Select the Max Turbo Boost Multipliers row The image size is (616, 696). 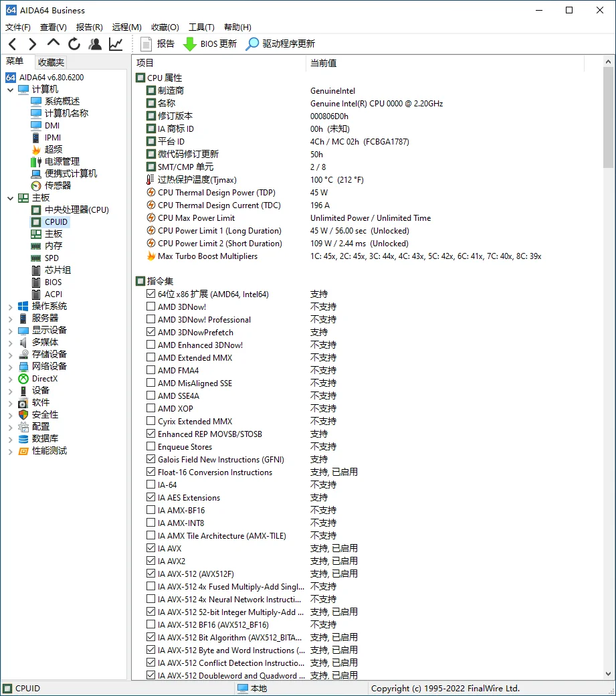[x=344, y=256]
